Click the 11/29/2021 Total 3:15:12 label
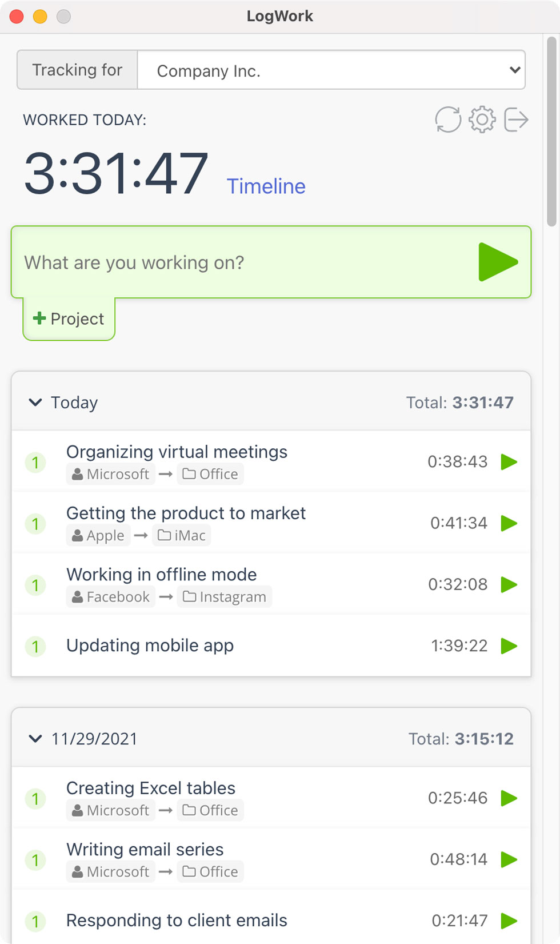The height and width of the screenshot is (944, 560). click(x=461, y=739)
